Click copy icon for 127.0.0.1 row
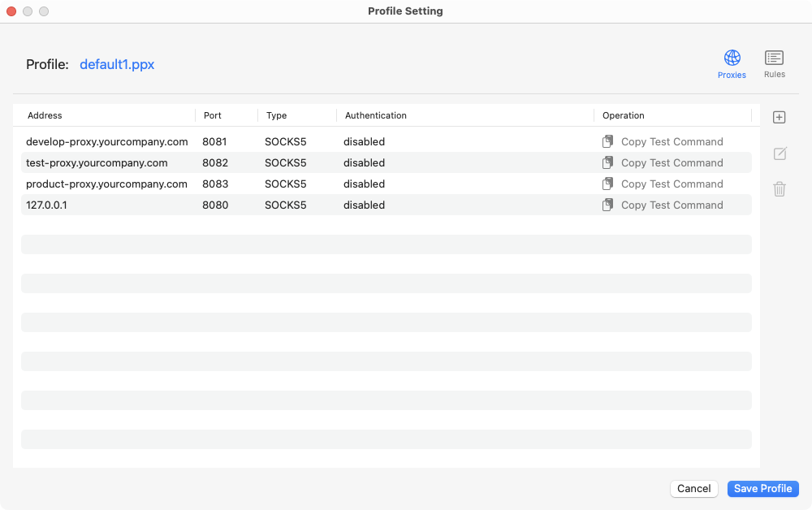This screenshot has width=812, height=510. coord(607,205)
